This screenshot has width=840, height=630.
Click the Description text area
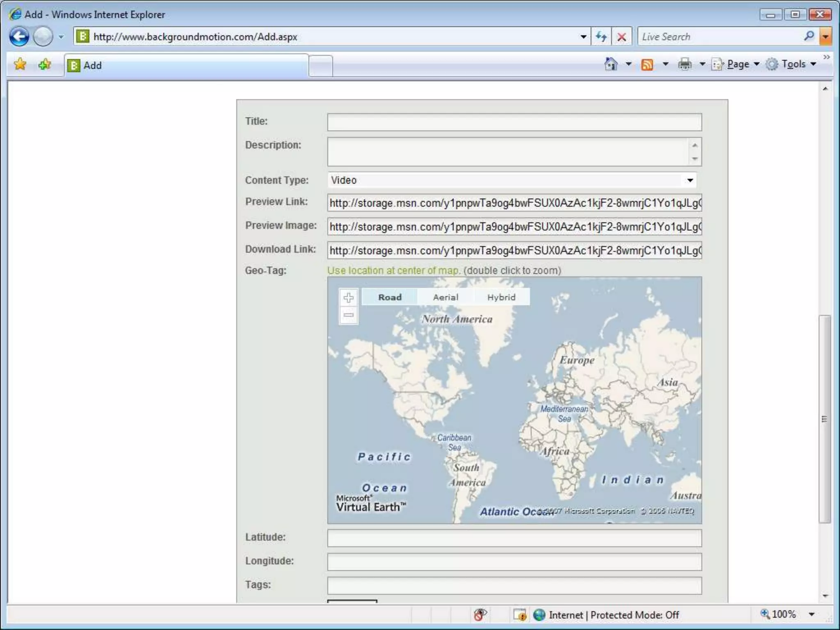pyautogui.click(x=508, y=152)
